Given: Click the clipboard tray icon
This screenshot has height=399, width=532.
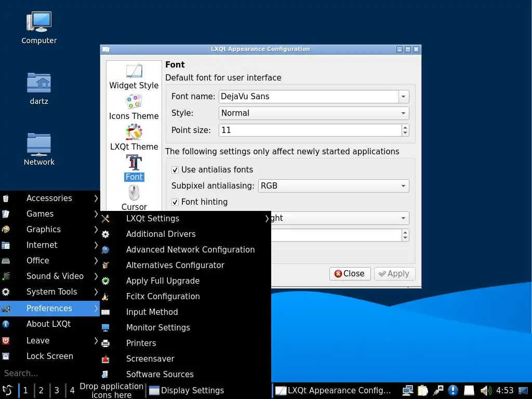Looking at the screenshot, I should coord(423,391).
